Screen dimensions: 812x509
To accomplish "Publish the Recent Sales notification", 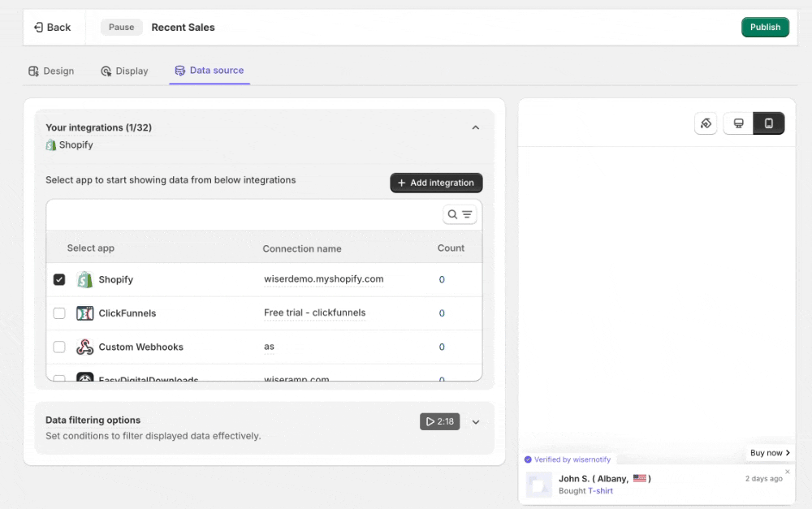I will (x=765, y=27).
